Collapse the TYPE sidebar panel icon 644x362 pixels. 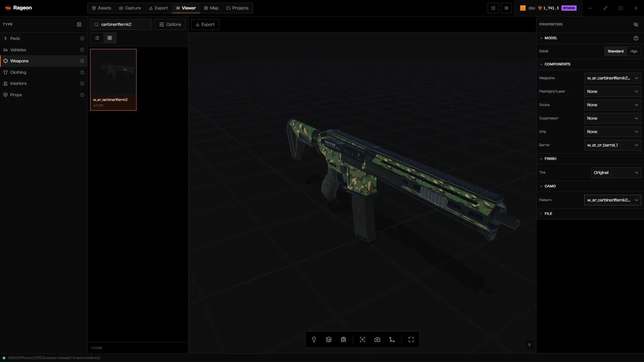(79, 24)
